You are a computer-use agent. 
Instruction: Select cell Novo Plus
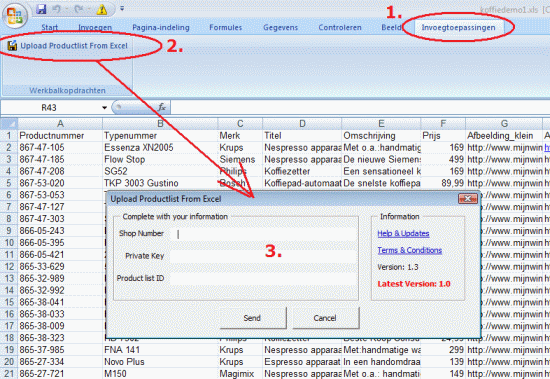[x=160, y=362]
